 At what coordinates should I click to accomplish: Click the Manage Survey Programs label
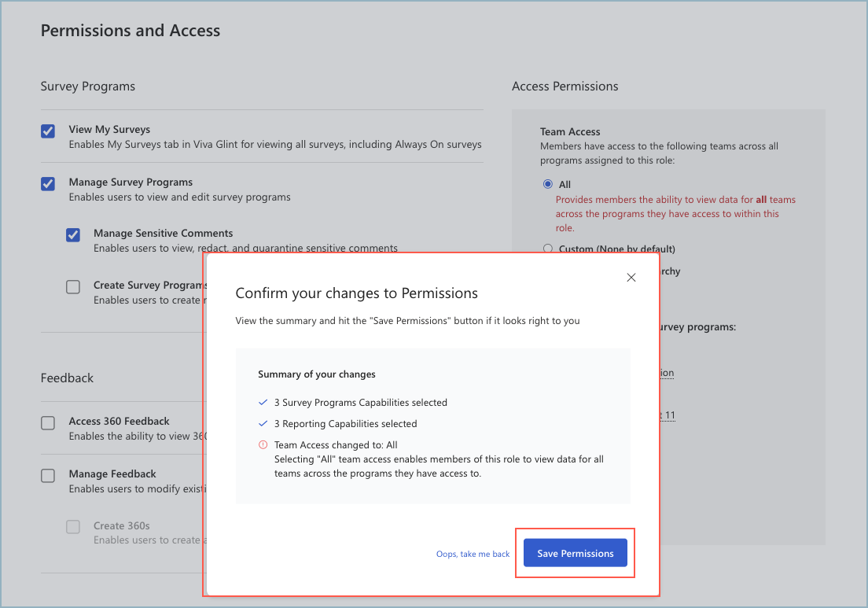(x=131, y=182)
